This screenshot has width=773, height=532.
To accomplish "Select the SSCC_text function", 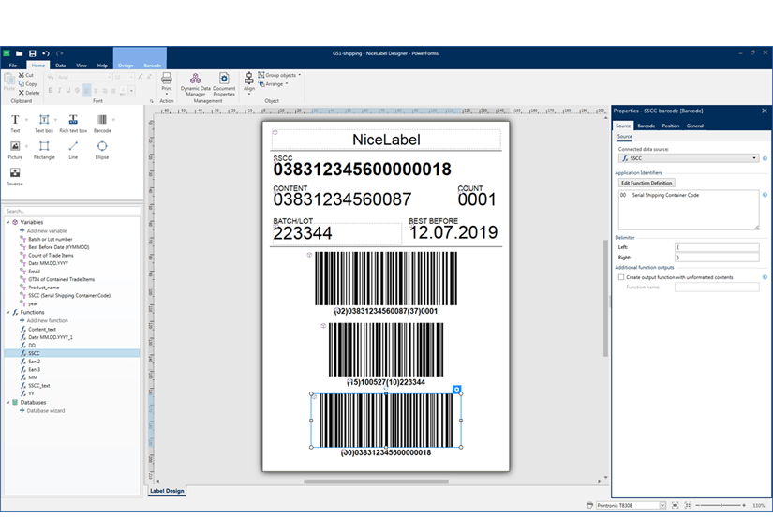I will pos(39,386).
